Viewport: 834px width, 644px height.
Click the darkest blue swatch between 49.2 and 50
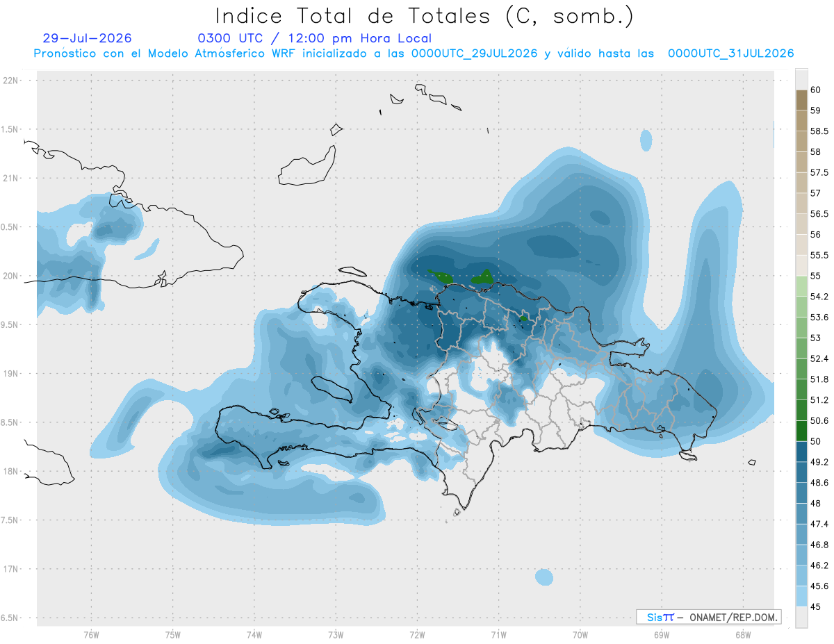(801, 452)
